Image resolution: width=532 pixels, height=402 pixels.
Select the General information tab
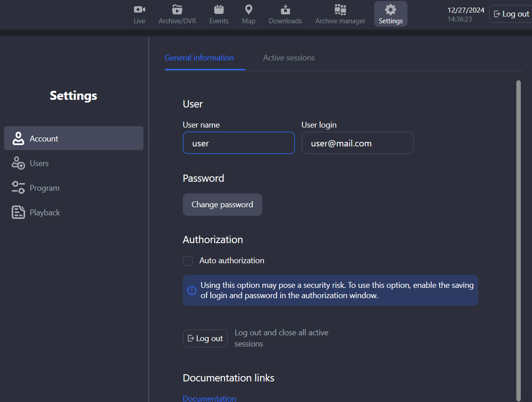(199, 58)
